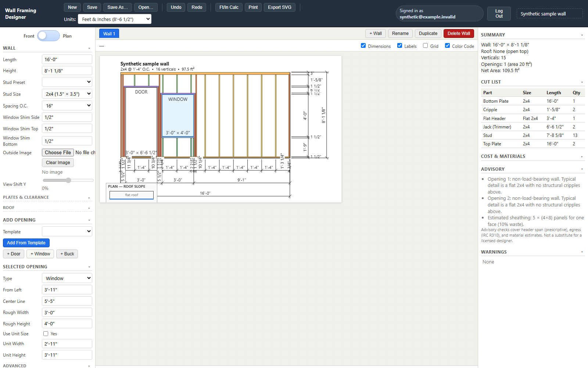Click the Print button
Screen dimensions: 588x368
tap(253, 7)
